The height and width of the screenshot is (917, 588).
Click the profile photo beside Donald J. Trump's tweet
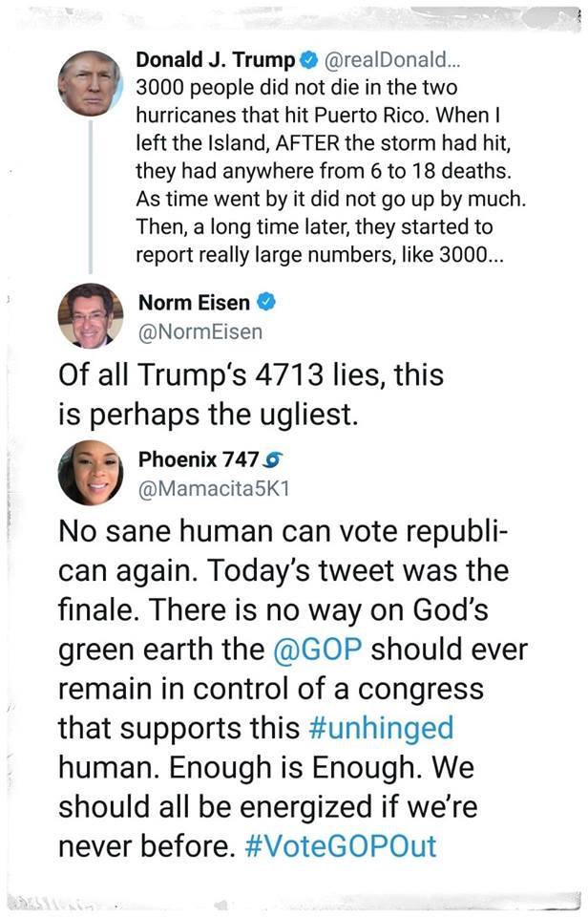(x=90, y=83)
